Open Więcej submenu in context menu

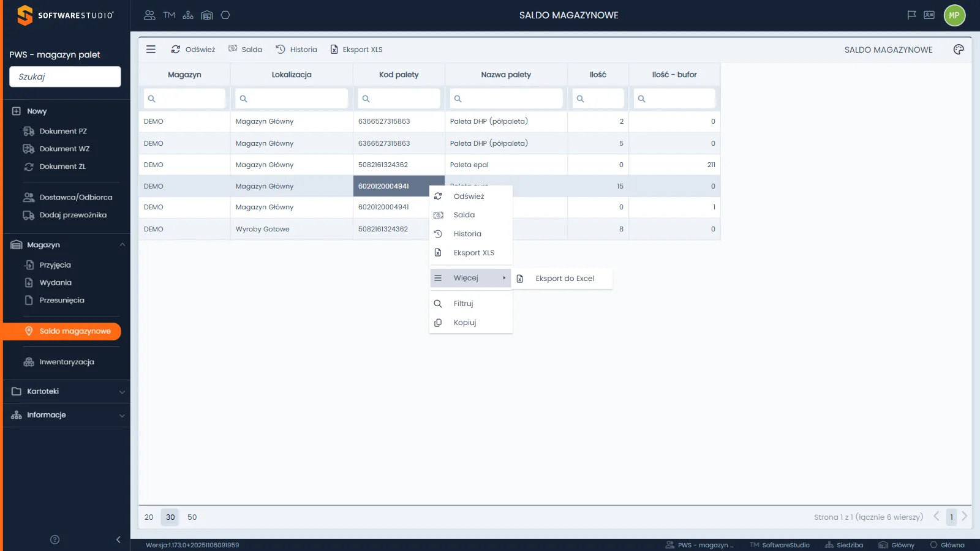(470, 278)
